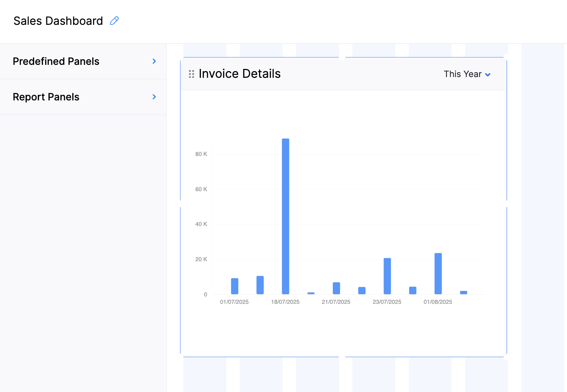The height and width of the screenshot is (392, 567).
Task: Click the bottom-right corner resize handle
Action: point(506,357)
